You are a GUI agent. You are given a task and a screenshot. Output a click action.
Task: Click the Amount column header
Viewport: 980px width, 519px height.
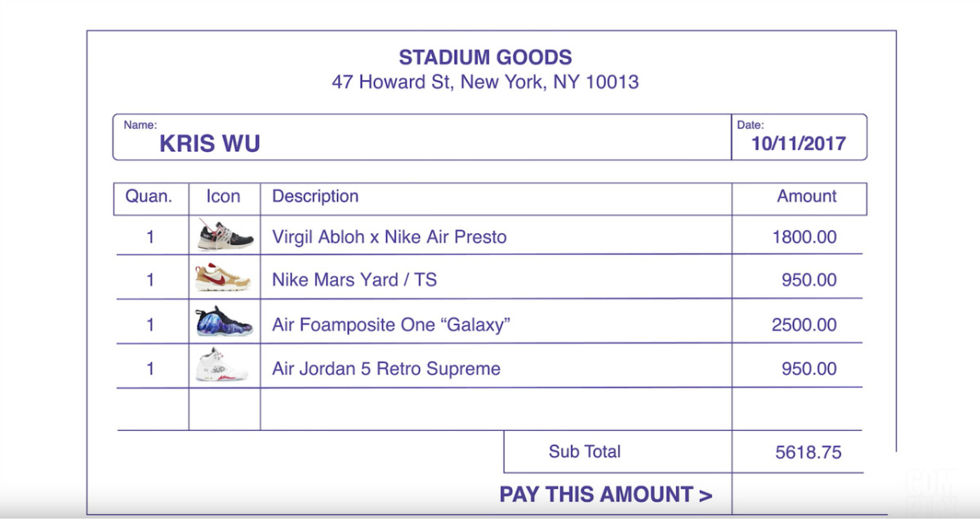click(x=806, y=197)
